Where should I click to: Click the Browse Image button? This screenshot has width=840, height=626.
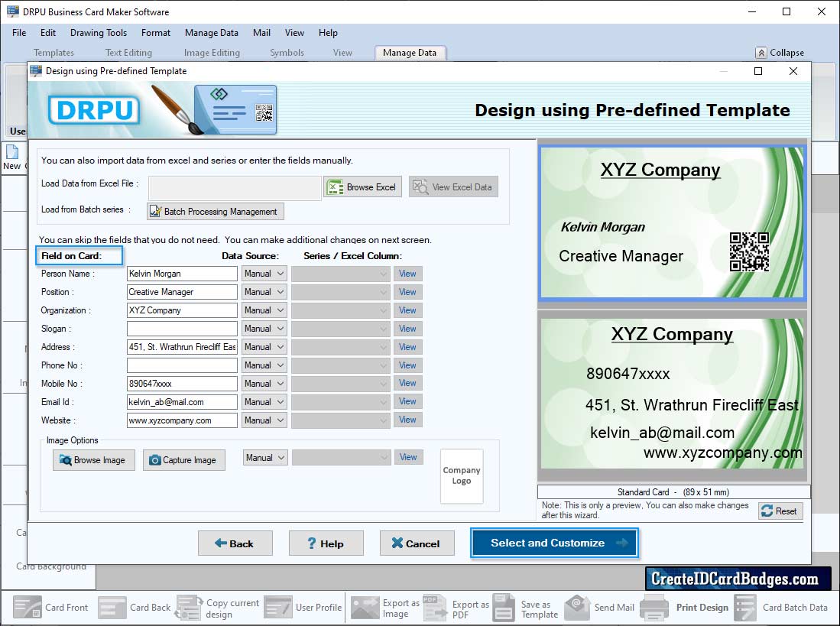[x=94, y=460]
